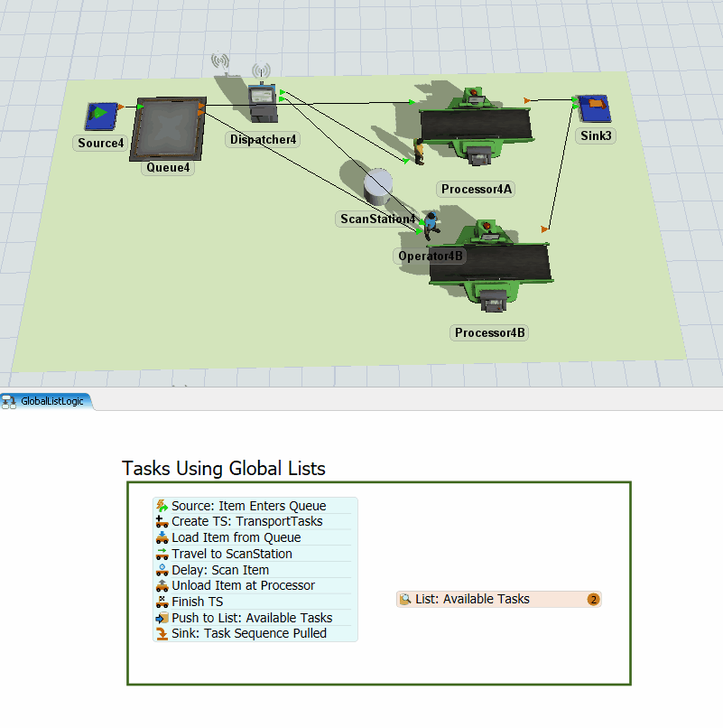Select the Source: Item Enters Queue activity
Image resolution: width=723 pixels, height=728 pixels.
(x=248, y=506)
